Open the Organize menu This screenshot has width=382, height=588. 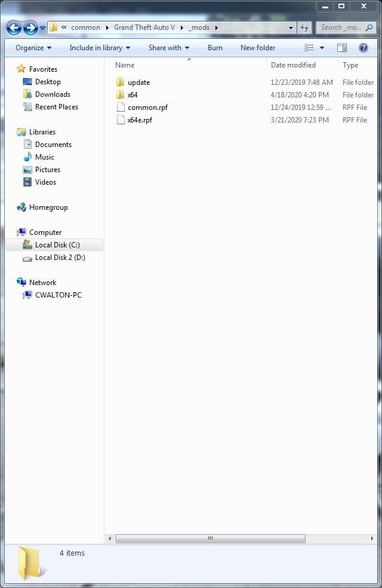[x=33, y=48]
